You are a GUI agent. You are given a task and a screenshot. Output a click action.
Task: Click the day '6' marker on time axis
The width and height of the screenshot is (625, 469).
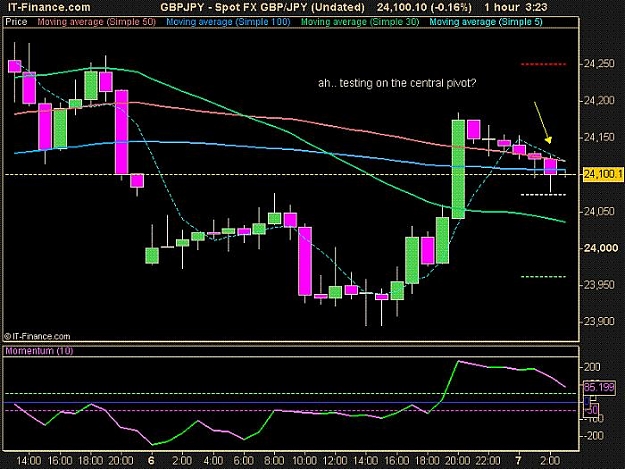tap(151, 461)
